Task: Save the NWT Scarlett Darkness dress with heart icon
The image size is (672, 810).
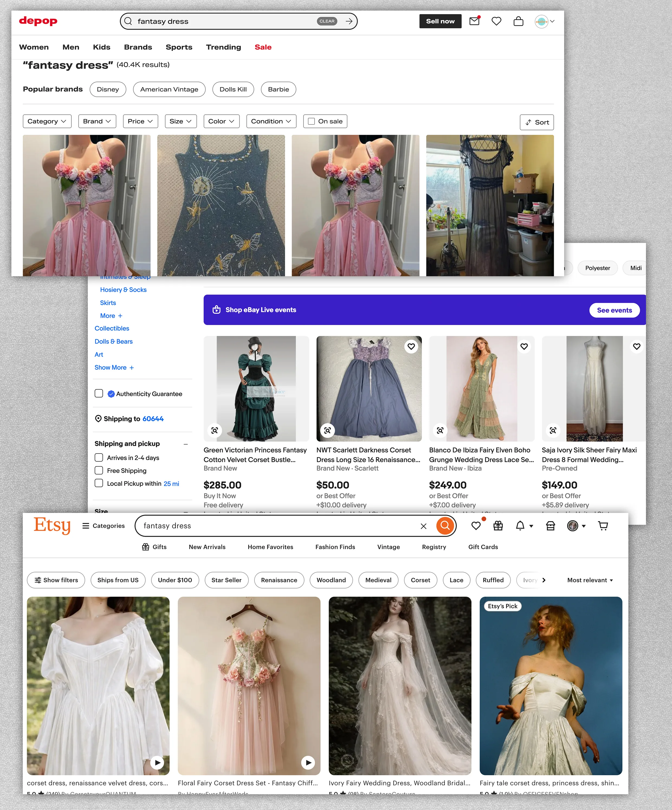Action: 411,346
